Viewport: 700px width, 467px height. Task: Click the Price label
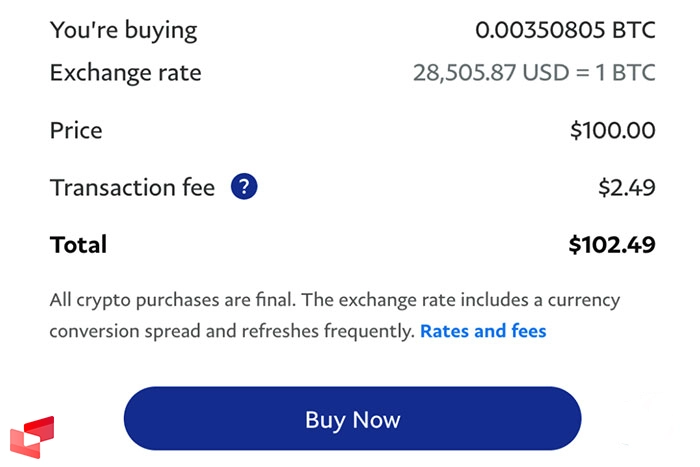click(x=76, y=131)
